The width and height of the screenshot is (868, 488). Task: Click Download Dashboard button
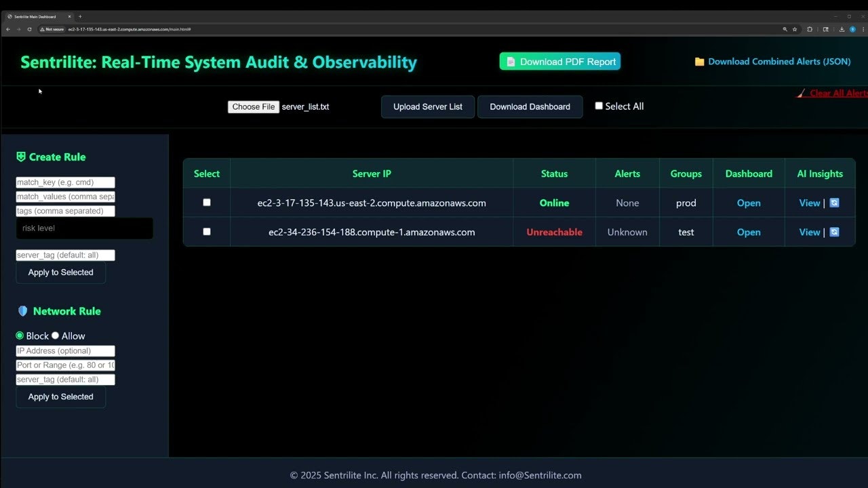(530, 106)
